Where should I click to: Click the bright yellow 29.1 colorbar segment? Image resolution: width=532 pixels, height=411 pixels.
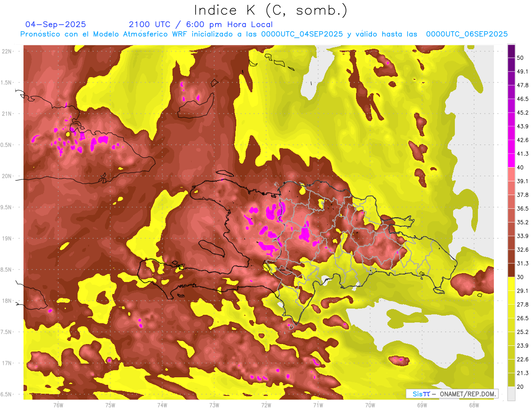(511, 284)
